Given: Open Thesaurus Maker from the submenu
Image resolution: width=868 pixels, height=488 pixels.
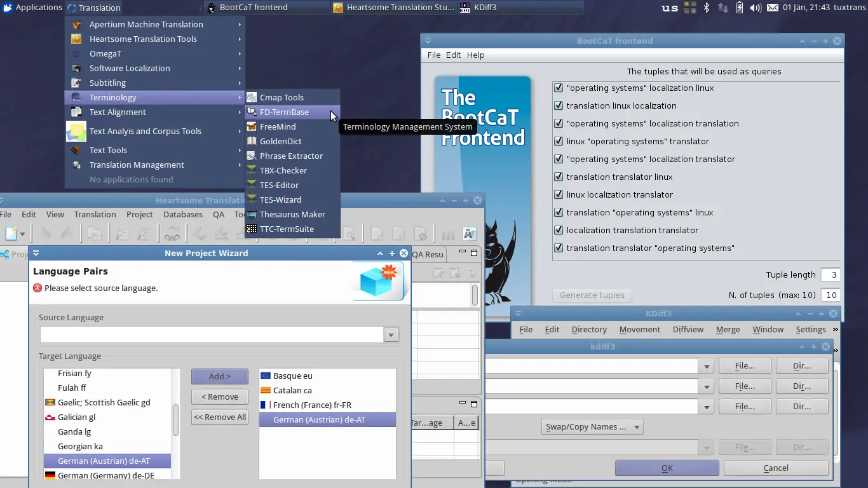Looking at the screenshot, I should pyautogui.click(x=292, y=214).
